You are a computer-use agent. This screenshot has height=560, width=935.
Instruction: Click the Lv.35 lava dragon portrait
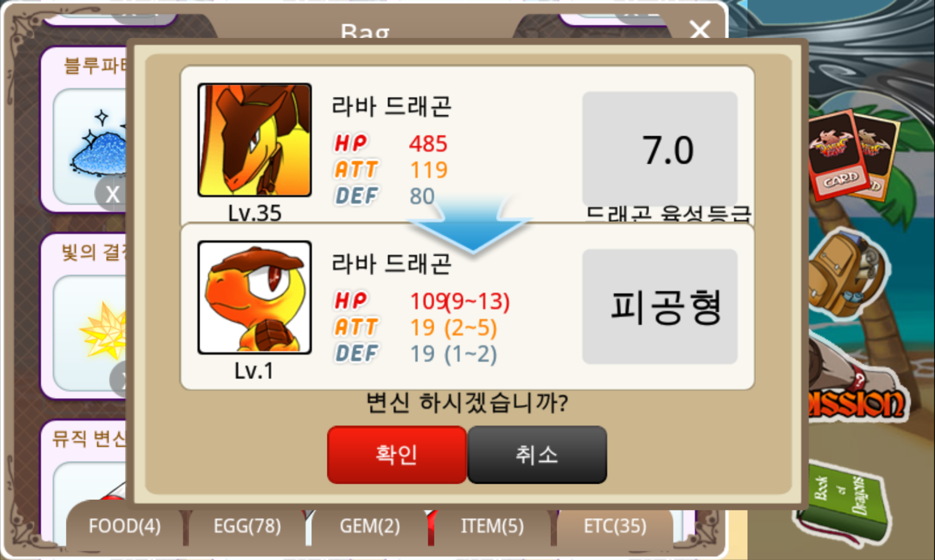tap(254, 140)
